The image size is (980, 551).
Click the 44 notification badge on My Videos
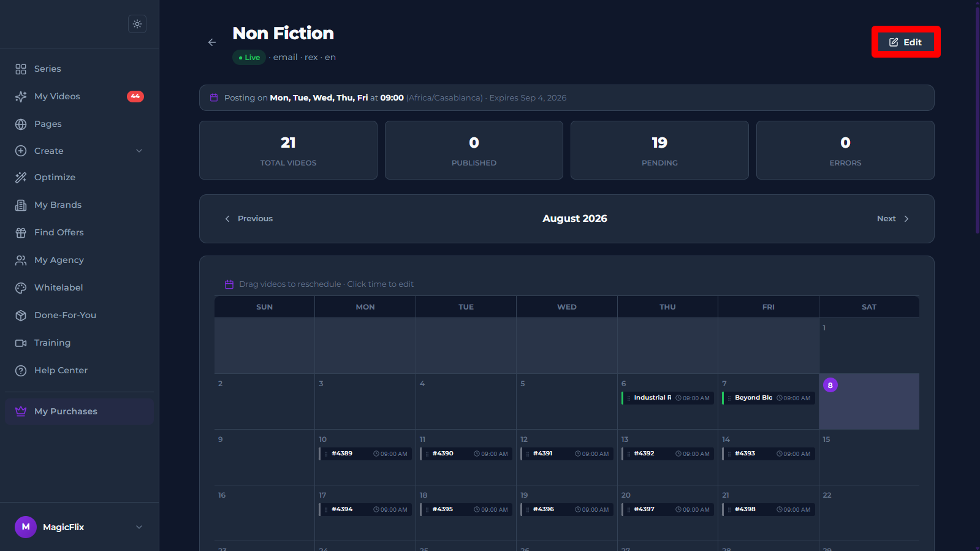point(135,96)
